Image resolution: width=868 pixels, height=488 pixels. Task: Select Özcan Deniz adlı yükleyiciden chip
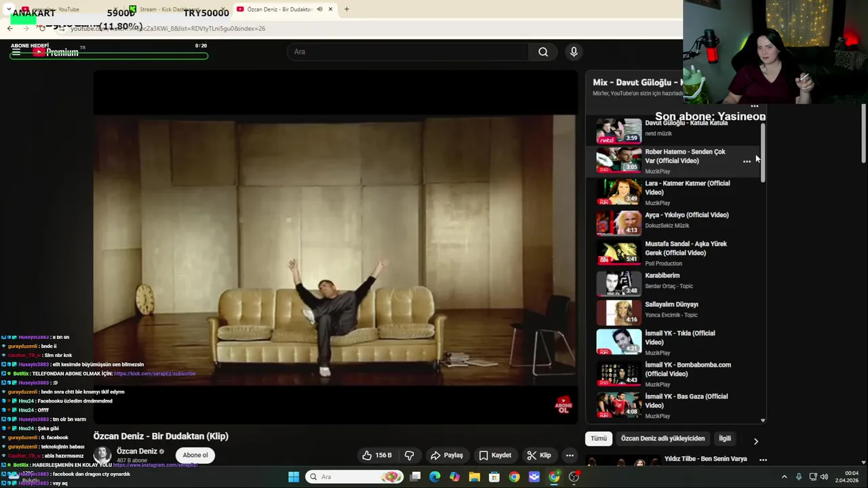[663, 439]
